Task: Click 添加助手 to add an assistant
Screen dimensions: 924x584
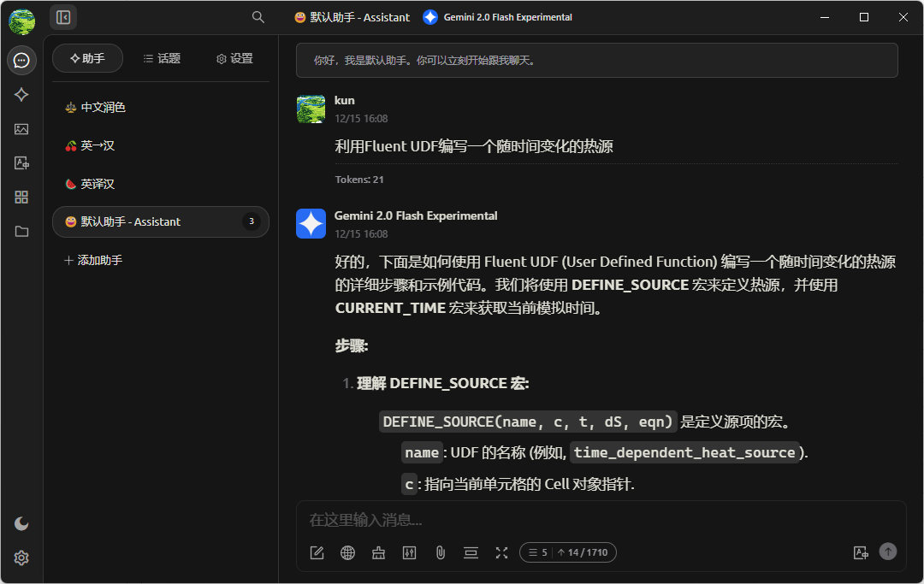Action: 93,260
